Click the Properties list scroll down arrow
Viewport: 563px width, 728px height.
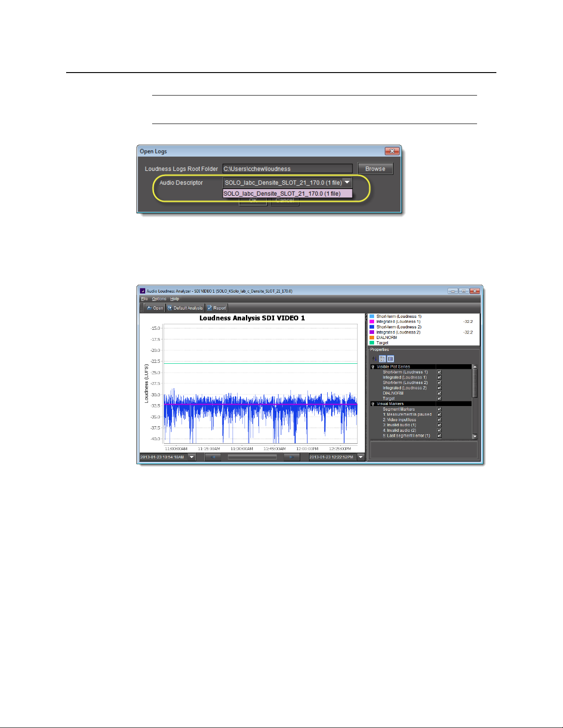475,436
